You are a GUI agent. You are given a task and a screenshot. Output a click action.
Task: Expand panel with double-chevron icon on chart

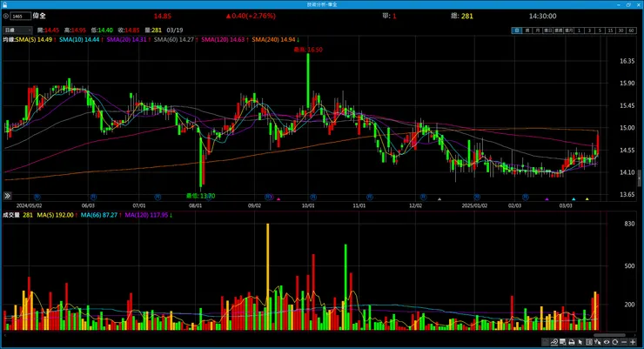(7, 196)
